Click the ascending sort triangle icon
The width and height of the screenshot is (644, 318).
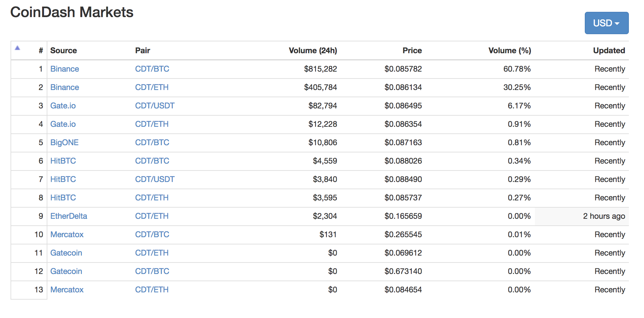[17, 48]
